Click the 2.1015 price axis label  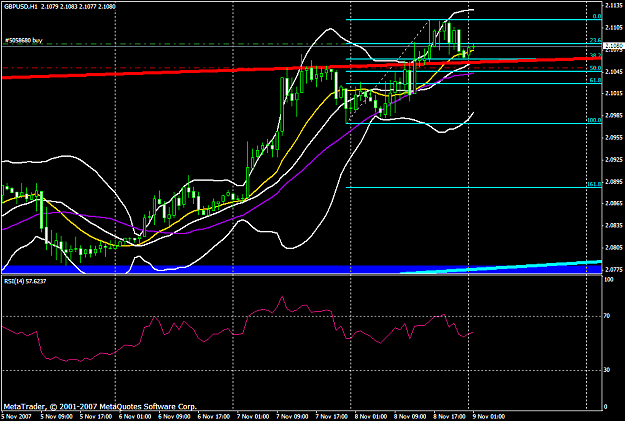[x=614, y=93]
